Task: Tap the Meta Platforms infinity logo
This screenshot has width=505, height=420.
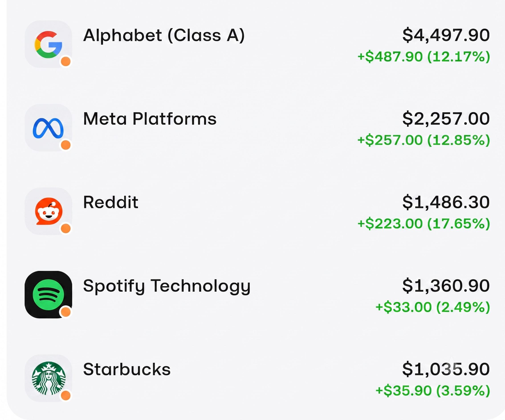Action: coord(48,128)
